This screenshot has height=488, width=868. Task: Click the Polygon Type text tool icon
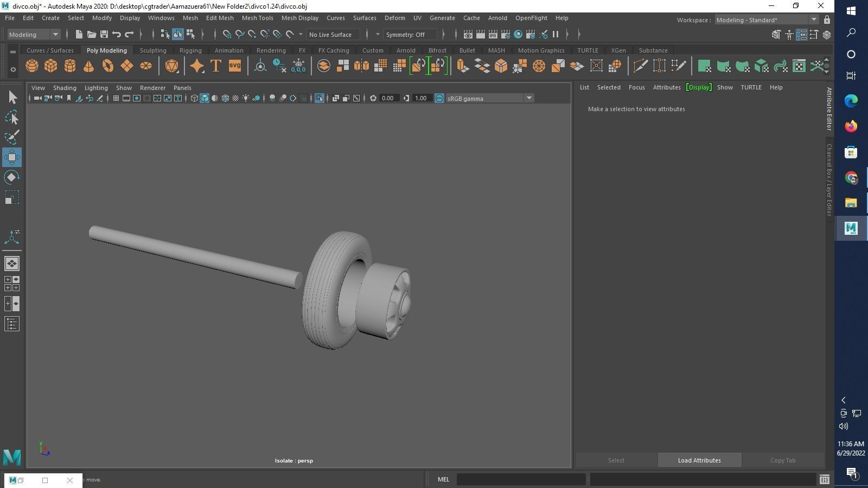click(216, 66)
